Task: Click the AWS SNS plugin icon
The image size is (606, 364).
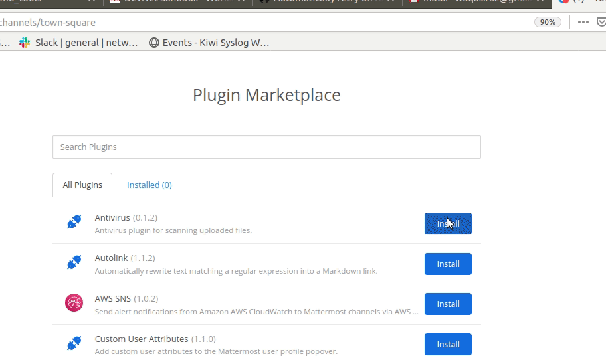Action: (74, 303)
